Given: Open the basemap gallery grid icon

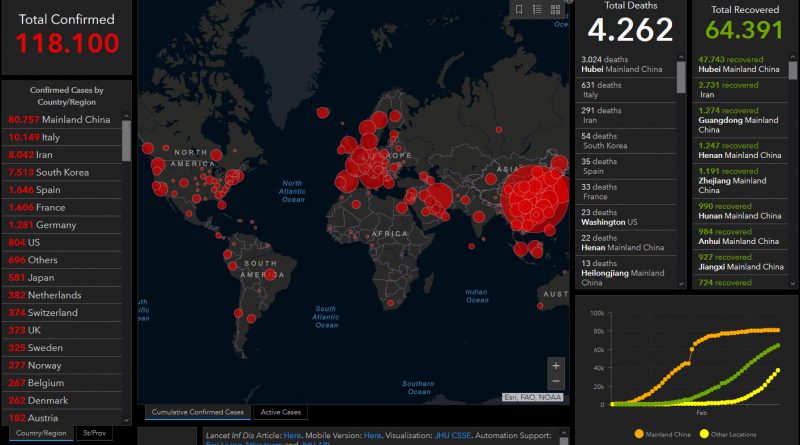Looking at the screenshot, I should pos(557,9).
